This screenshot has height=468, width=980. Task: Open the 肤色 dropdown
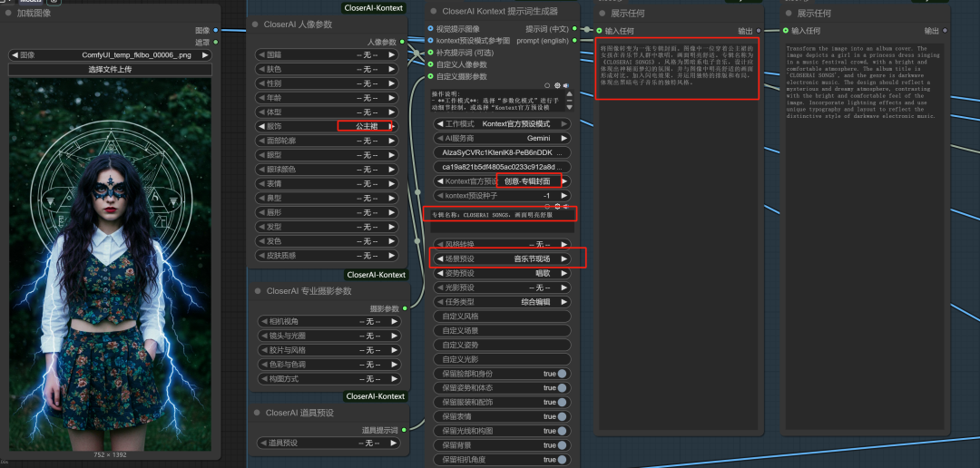coord(327,69)
